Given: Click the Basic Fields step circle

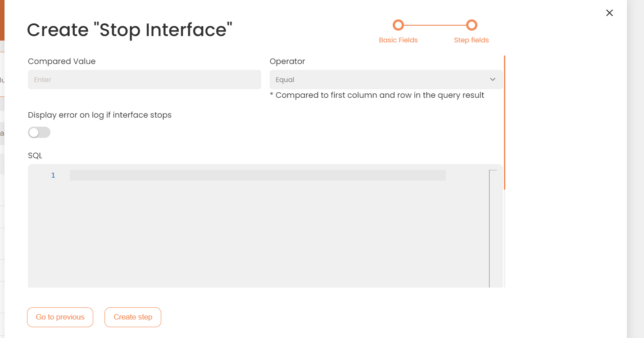Looking at the screenshot, I should click(x=398, y=25).
